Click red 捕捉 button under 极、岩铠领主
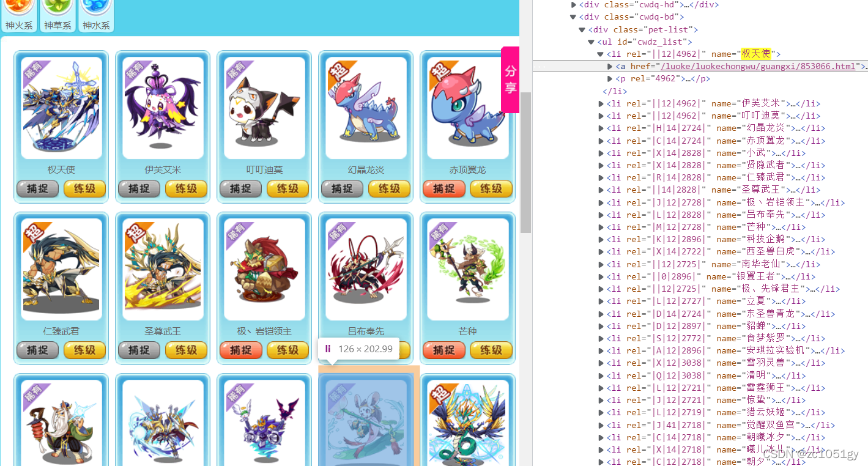 click(x=240, y=350)
